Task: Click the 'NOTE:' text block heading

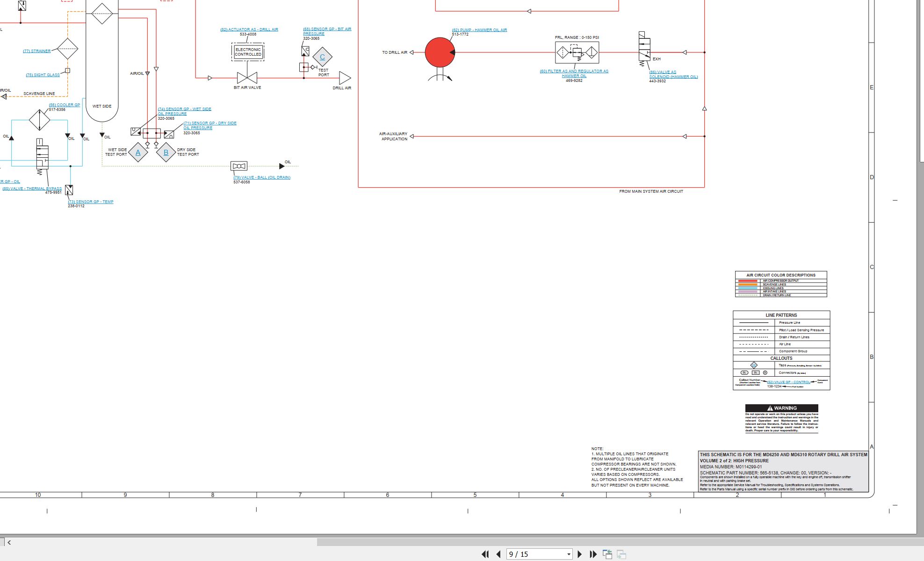Action: coord(597,449)
